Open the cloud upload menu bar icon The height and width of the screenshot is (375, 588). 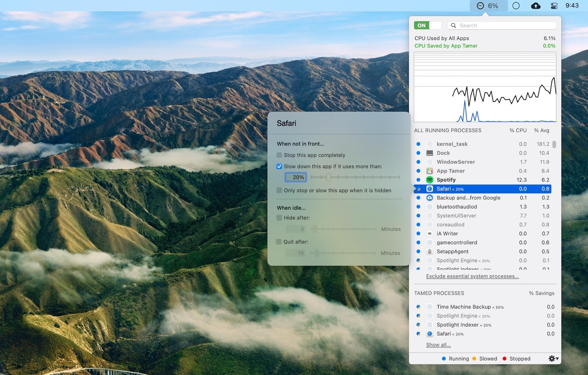click(536, 6)
